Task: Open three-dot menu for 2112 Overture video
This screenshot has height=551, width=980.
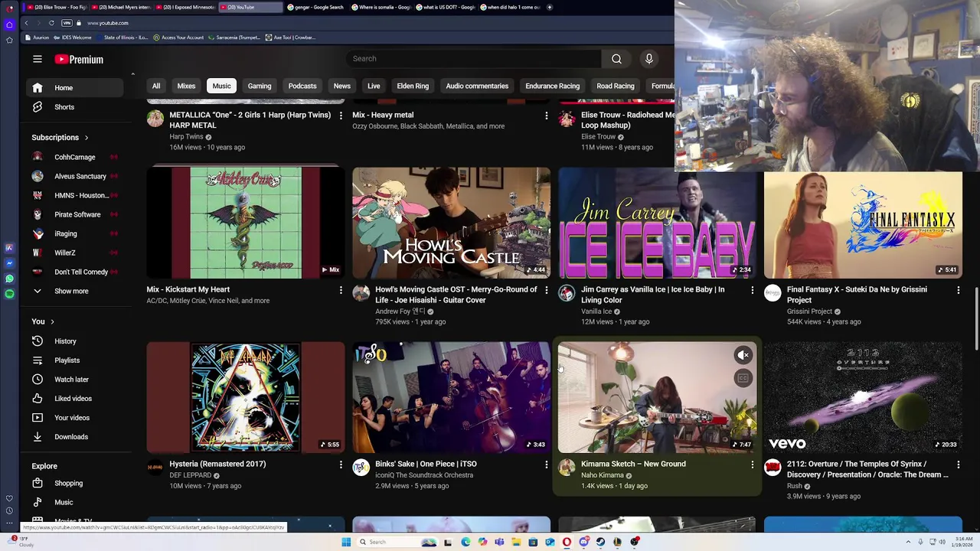Action: (x=958, y=465)
